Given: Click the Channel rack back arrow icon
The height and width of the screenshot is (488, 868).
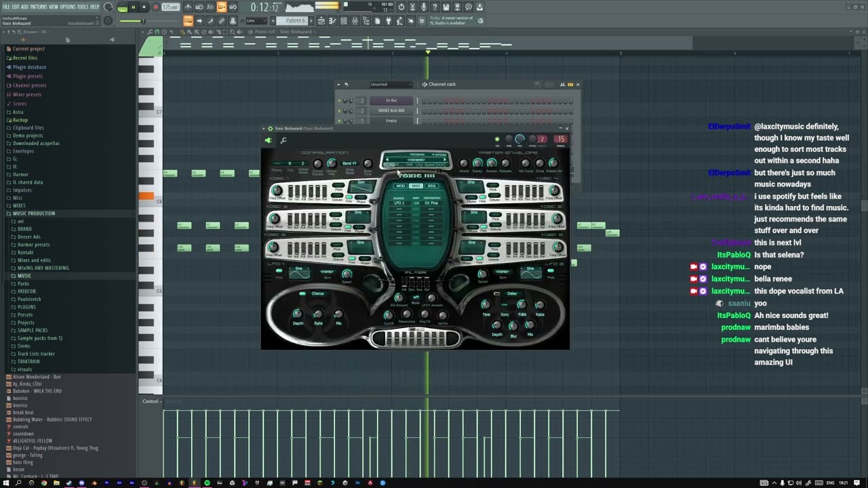Looking at the screenshot, I should (346, 85).
